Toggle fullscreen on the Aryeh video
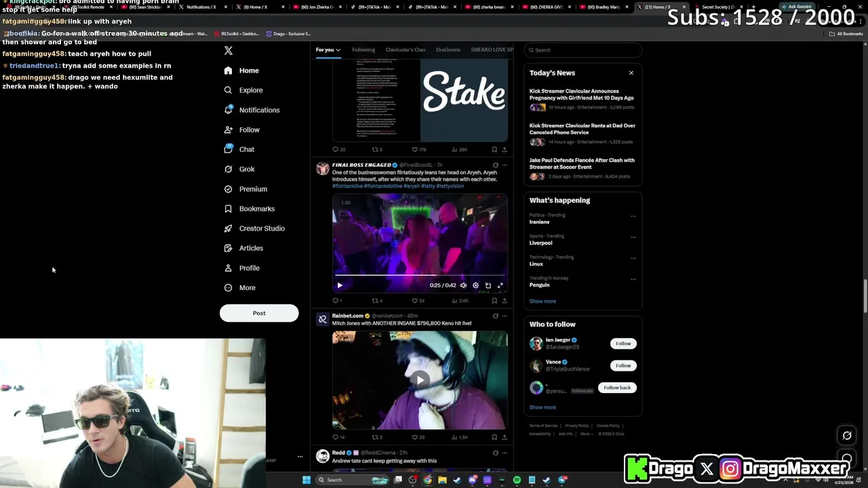The width and height of the screenshot is (868, 488). 500,285
